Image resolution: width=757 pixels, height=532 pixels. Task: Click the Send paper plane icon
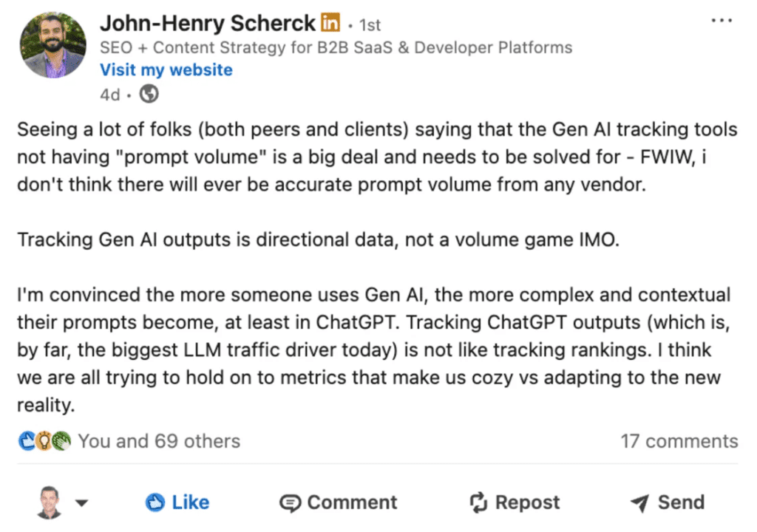[639, 503]
